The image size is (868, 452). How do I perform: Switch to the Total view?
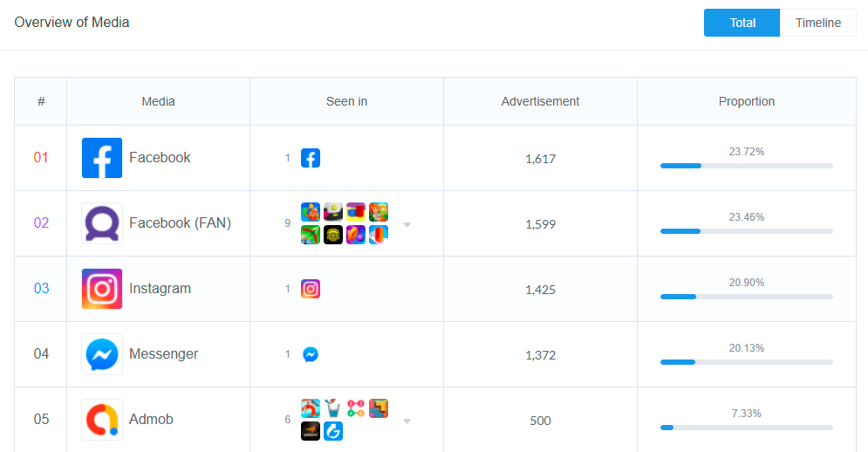pos(742,23)
